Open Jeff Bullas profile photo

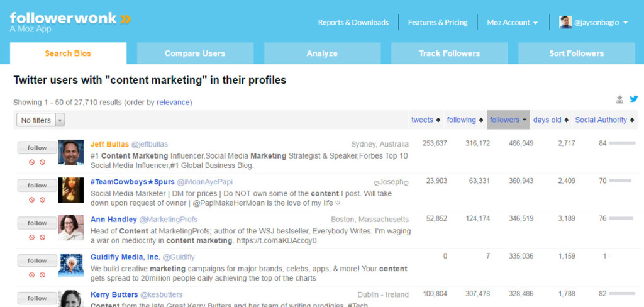[70, 152]
